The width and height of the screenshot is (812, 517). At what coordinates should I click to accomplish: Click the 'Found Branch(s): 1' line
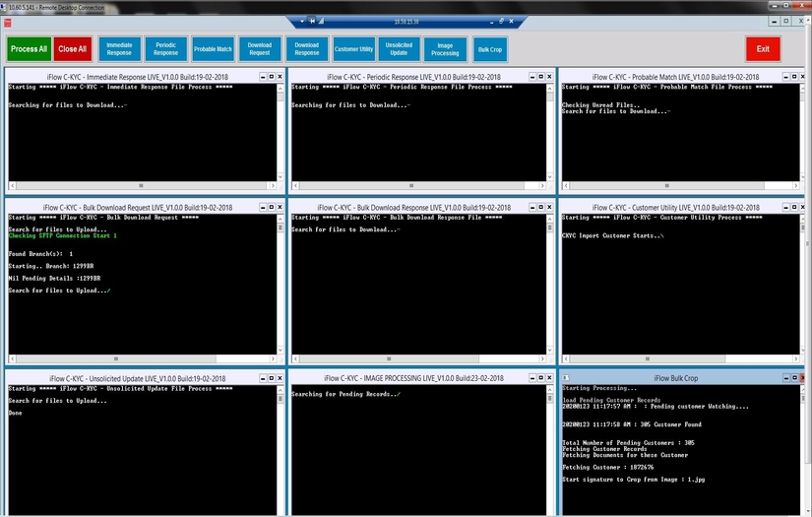click(40, 254)
